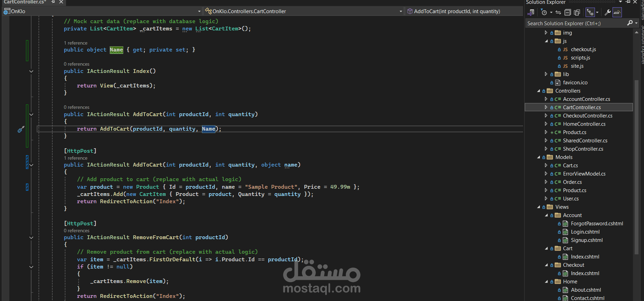Click the Solution Explorer search magnifier icon

630,23
